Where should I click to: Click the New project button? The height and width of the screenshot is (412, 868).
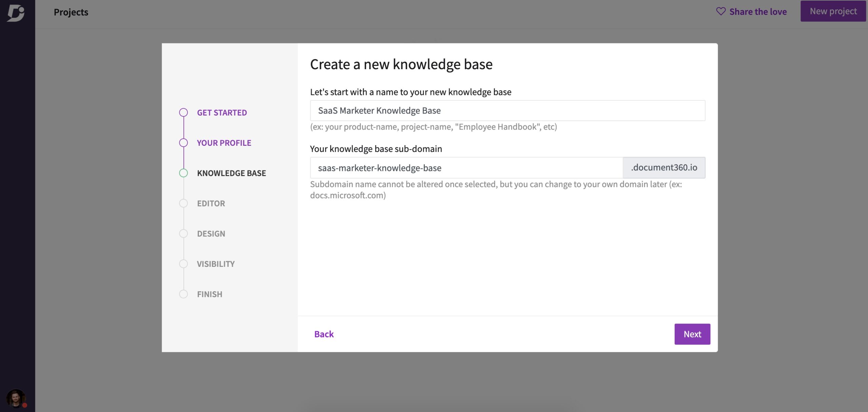click(x=833, y=11)
